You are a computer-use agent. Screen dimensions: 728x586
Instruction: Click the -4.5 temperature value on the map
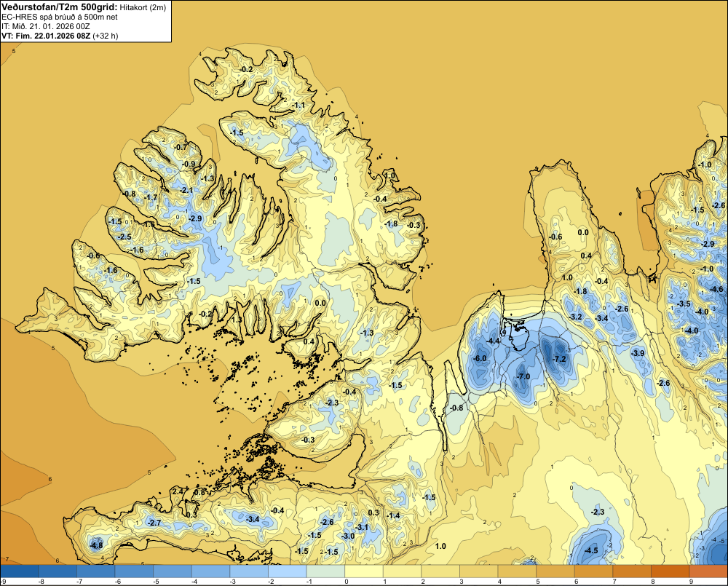591,550
